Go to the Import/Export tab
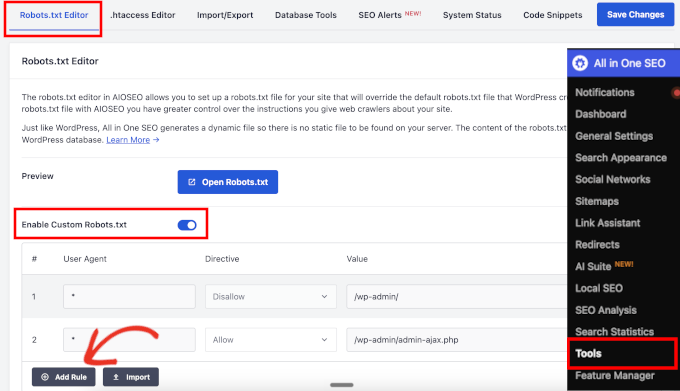680x391 pixels. (225, 15)
